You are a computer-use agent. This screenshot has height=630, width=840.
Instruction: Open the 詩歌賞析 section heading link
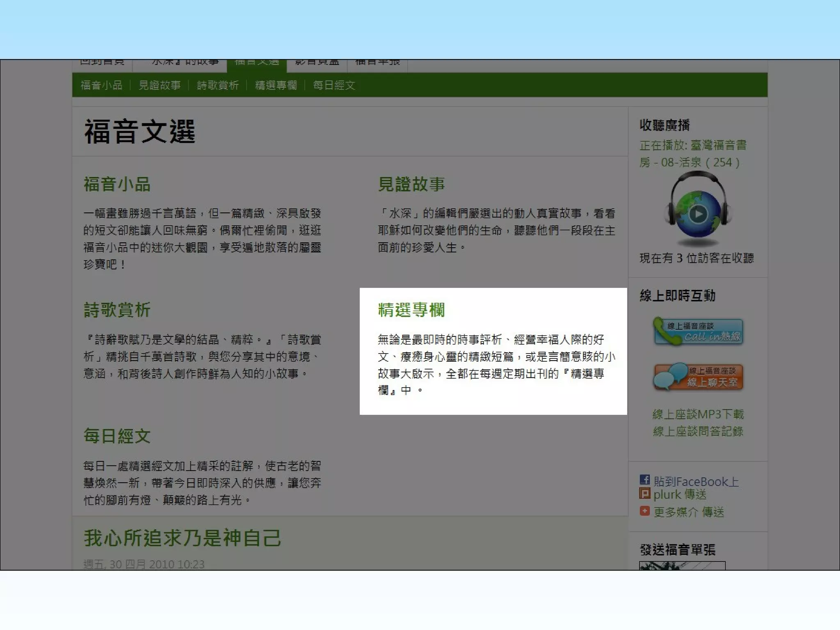117,310
